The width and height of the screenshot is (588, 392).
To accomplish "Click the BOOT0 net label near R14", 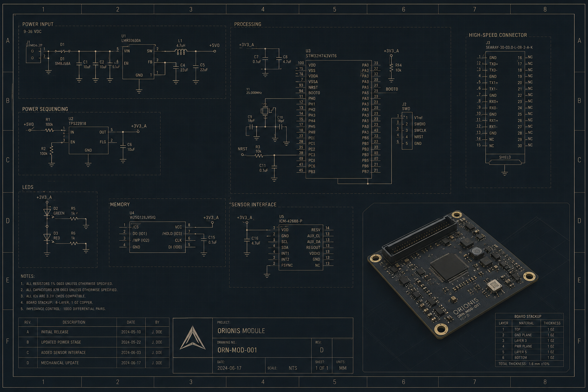I will (x=392, y=89).
